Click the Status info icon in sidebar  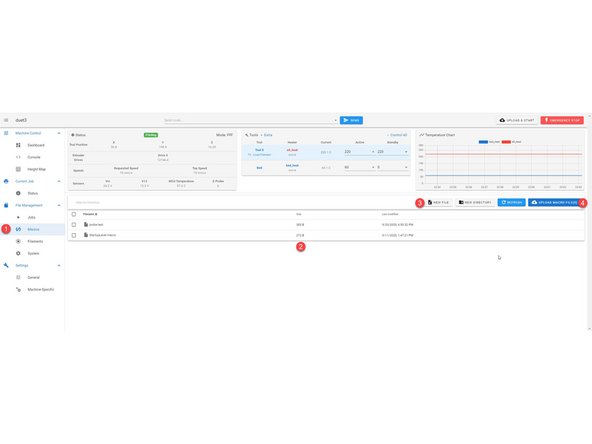click(18, 193)
